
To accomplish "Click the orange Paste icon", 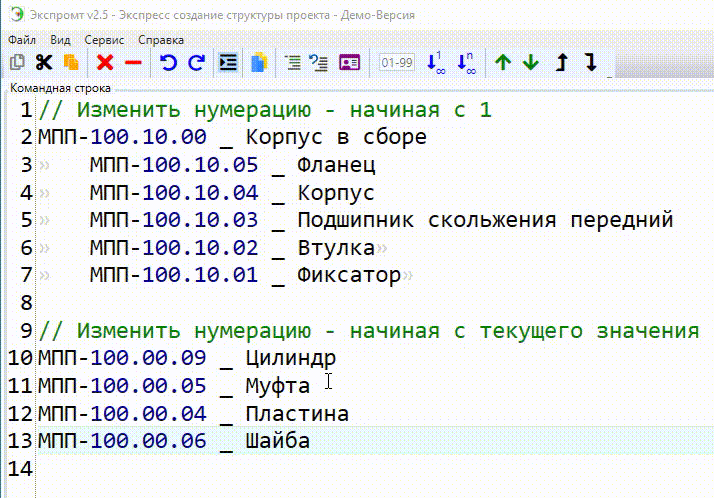I will pos(71,62).
